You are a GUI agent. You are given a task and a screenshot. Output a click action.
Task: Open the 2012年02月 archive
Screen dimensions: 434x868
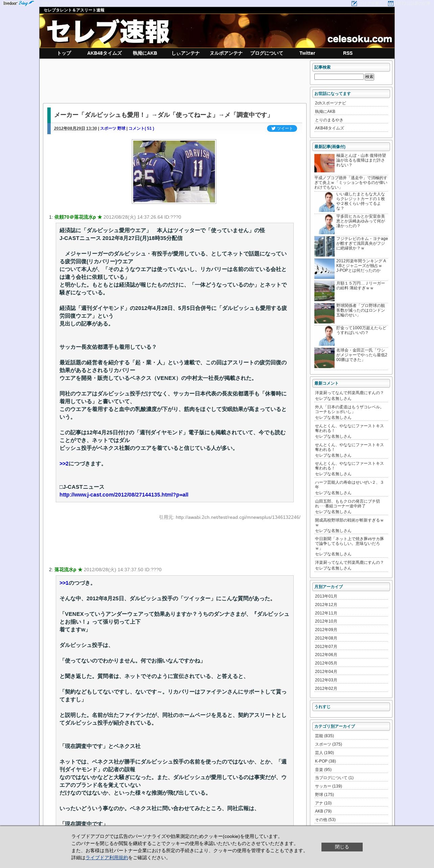326,689
